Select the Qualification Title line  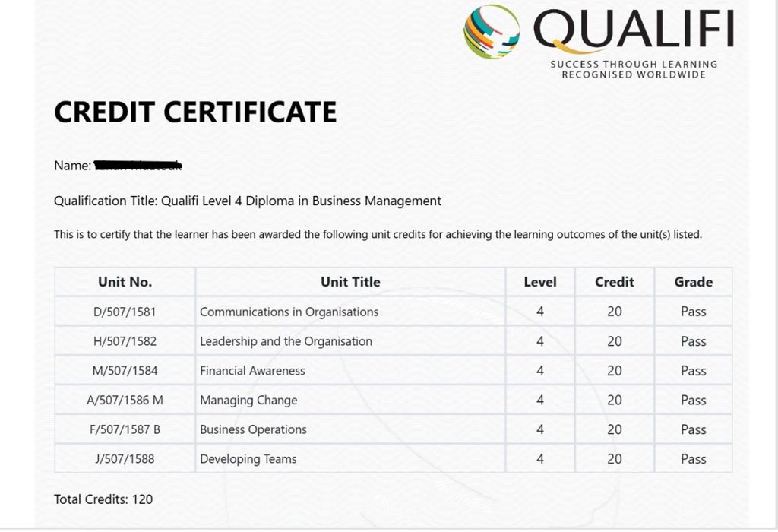248,201
